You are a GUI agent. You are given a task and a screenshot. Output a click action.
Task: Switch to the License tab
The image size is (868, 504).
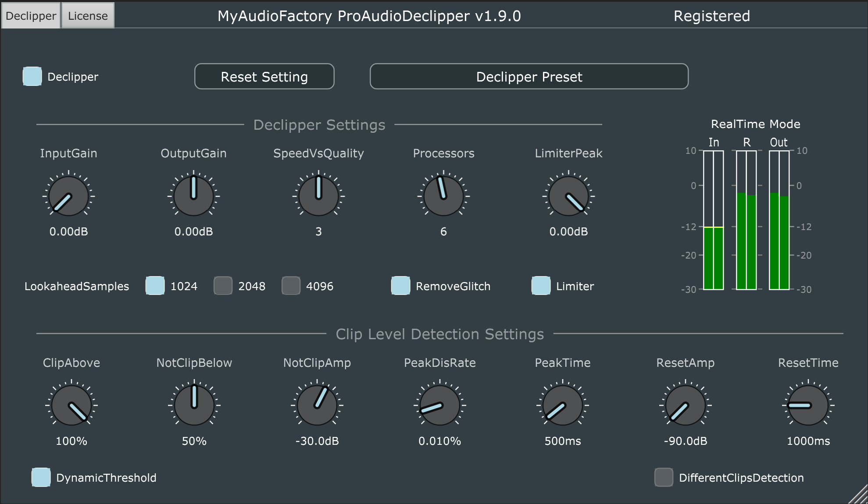[x=88, y=16]
